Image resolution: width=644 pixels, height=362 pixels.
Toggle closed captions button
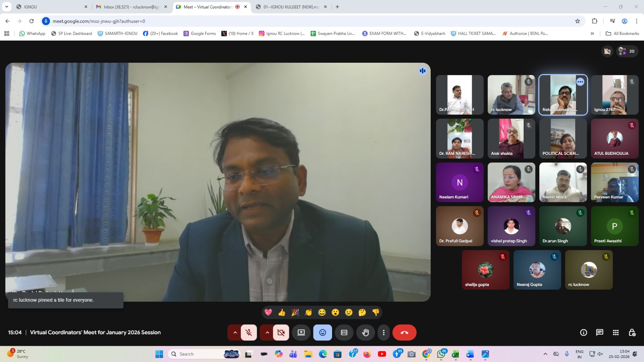coord(344,333)
